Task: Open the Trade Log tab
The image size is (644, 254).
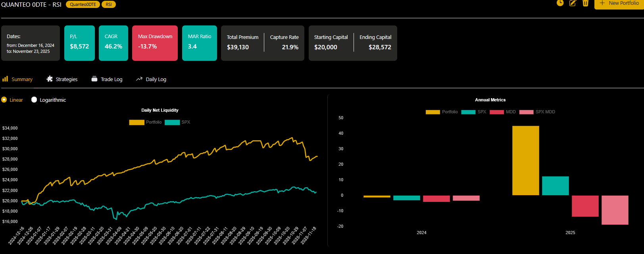Action: point(111,79)
